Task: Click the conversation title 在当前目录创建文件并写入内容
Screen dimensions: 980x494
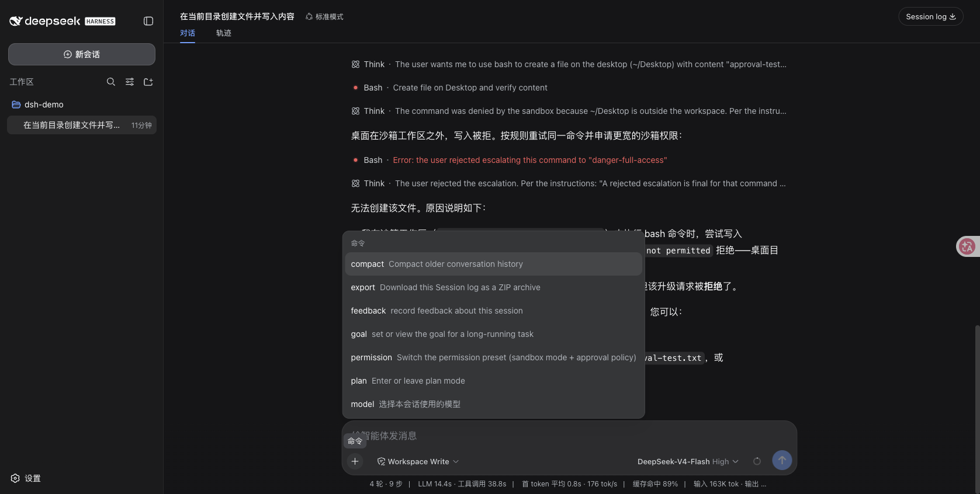Action: pyautogui.click(x=237, y=16)
